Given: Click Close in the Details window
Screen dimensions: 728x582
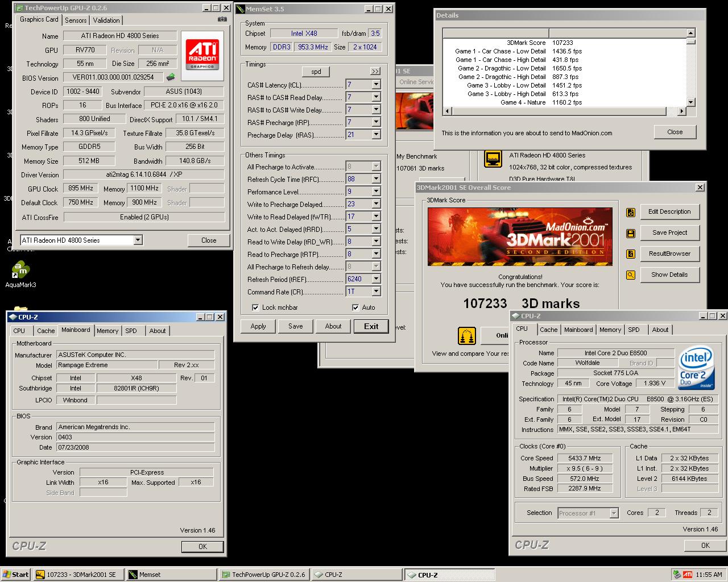Looking at the screenshot, I should click(x=675, y=132).
